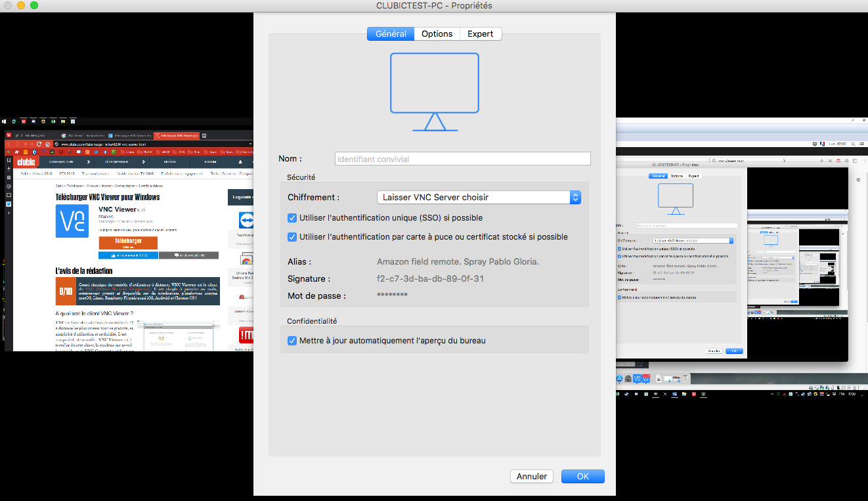Click the blue recommend button under Télécharger
868x501 pixels.
(128, 255)
